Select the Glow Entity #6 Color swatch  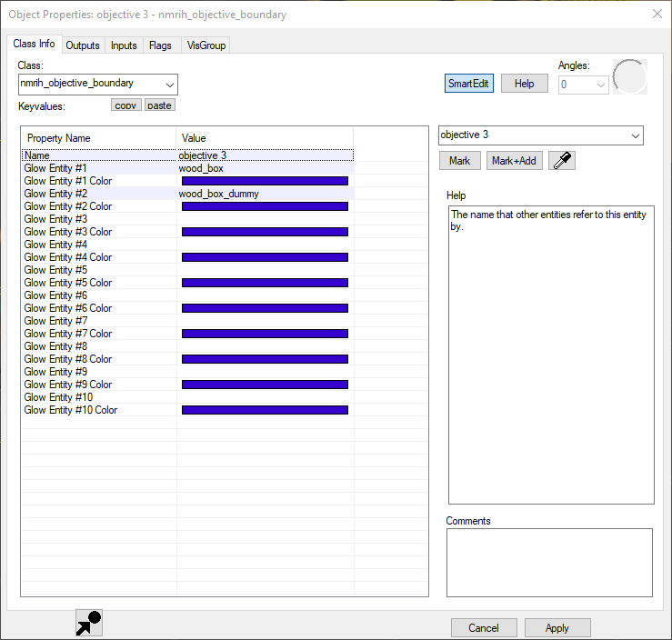(x=265, y=308)
